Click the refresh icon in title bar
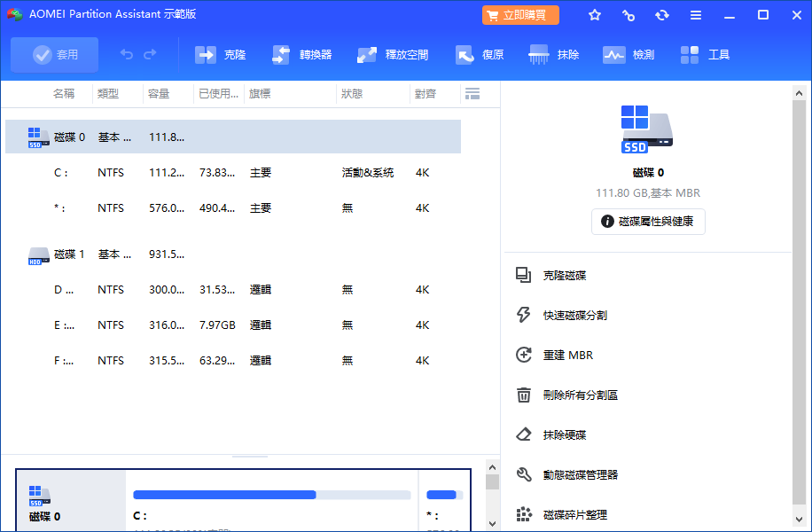The height and width of the screenshot is (532, 812). click(x=662, y=15)
